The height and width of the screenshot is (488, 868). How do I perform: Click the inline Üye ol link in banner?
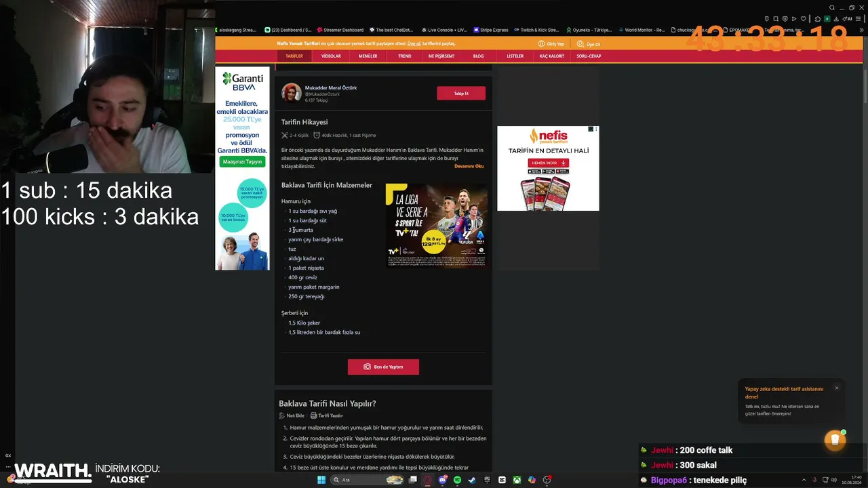pos(413,43)
